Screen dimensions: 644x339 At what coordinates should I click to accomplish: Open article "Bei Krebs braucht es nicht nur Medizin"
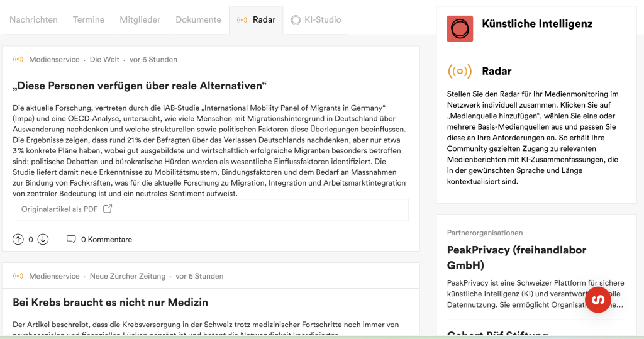pos(110,303)
